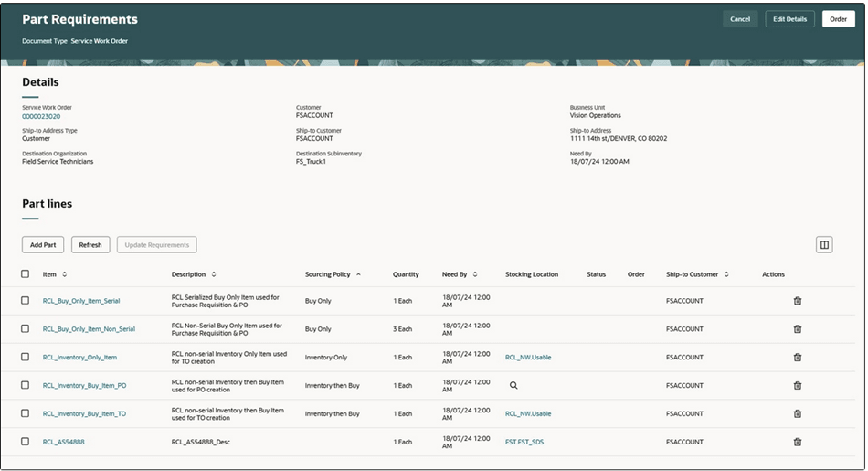Click the Quantity column header
The width and height of the screenshot is (868, 471).
406,274
